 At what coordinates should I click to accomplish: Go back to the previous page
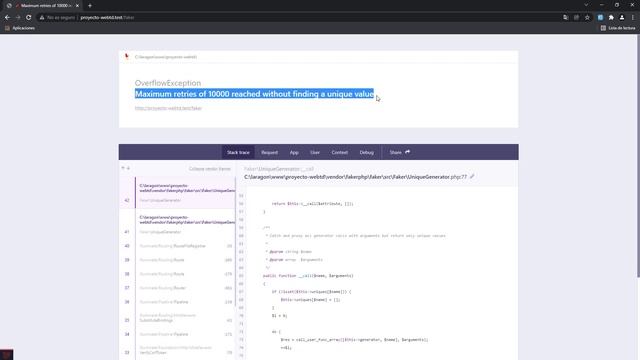pyautogui.click(x=7, y=18)
